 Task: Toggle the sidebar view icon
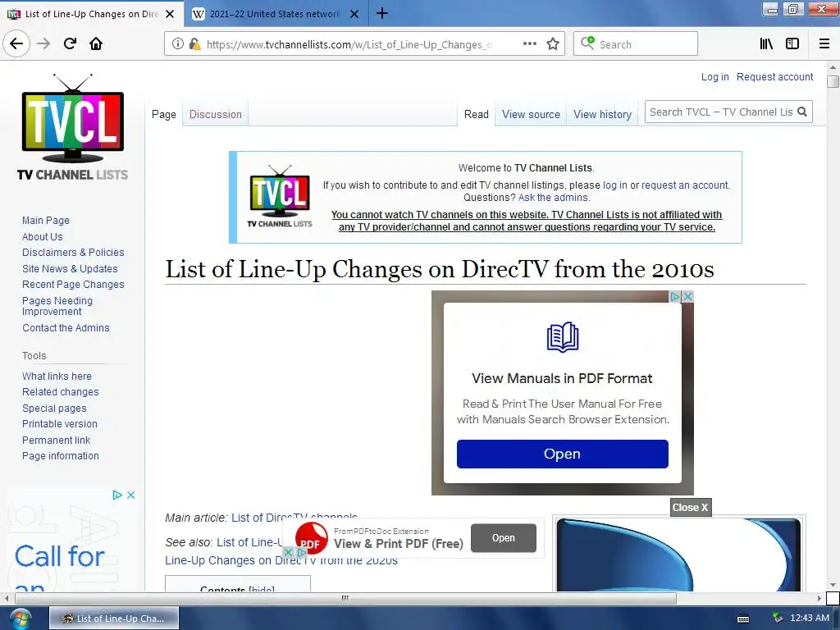(x=792, y=44)
